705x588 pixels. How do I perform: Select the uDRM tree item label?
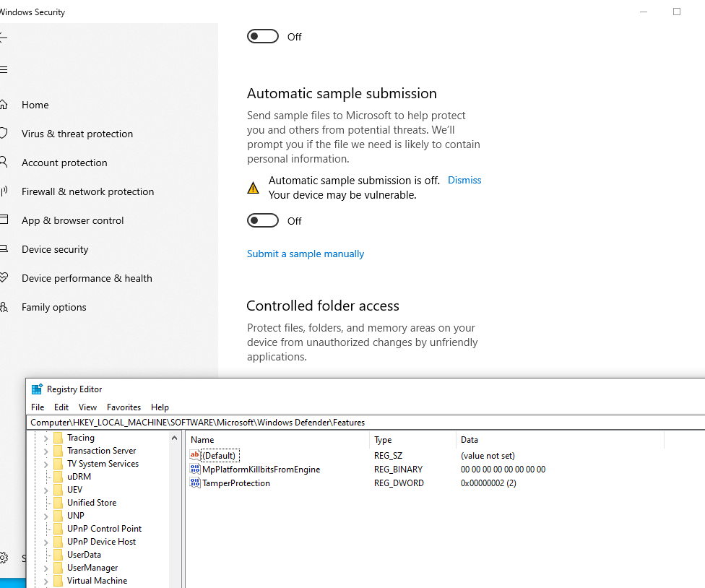point(79,477)
